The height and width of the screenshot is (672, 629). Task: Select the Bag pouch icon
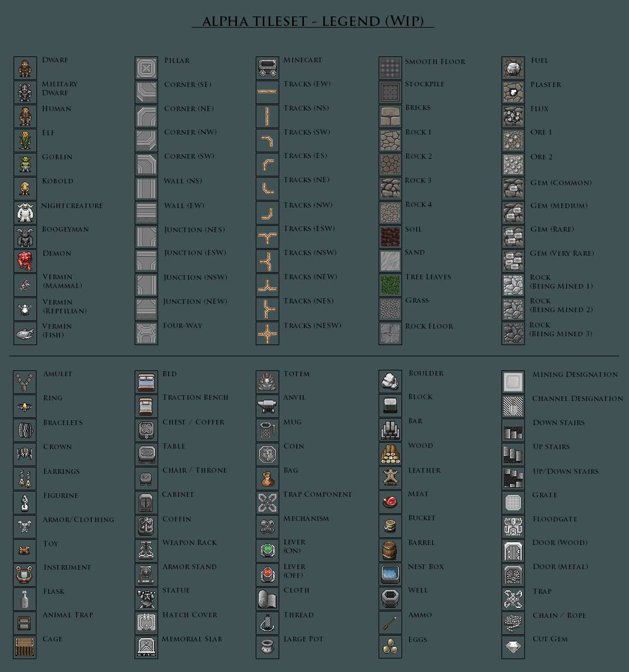(x=267, y=479)
